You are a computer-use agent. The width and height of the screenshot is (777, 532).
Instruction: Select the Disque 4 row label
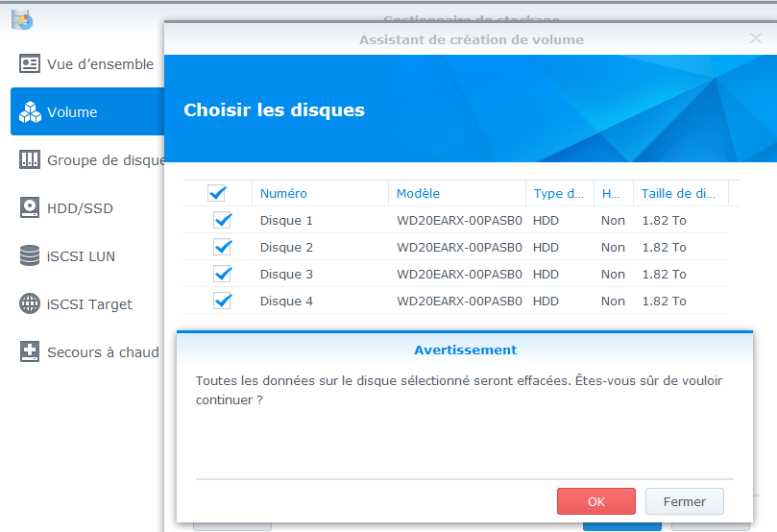point(286,302)
